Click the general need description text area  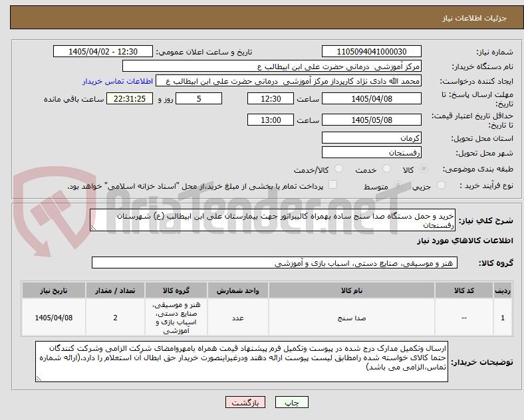click(x=273, y=221)
